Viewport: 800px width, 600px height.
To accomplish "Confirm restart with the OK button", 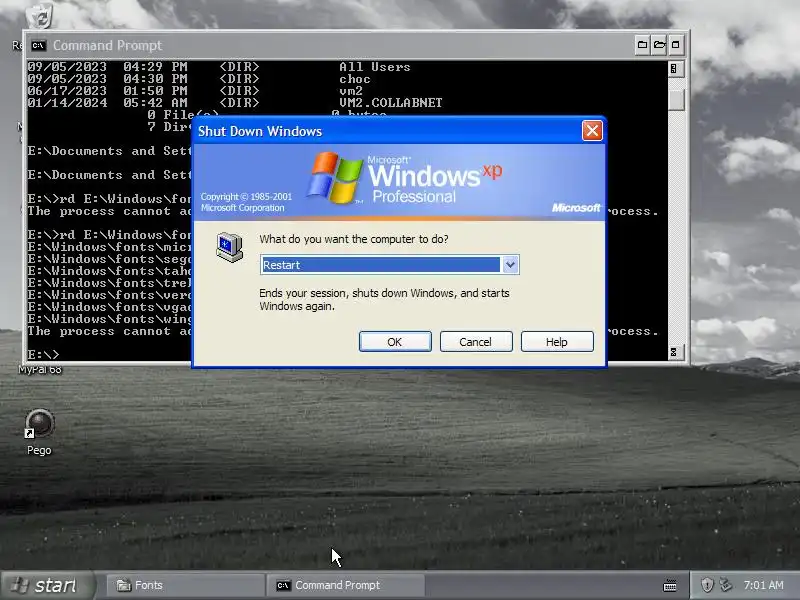I will [x=395, y=341].
